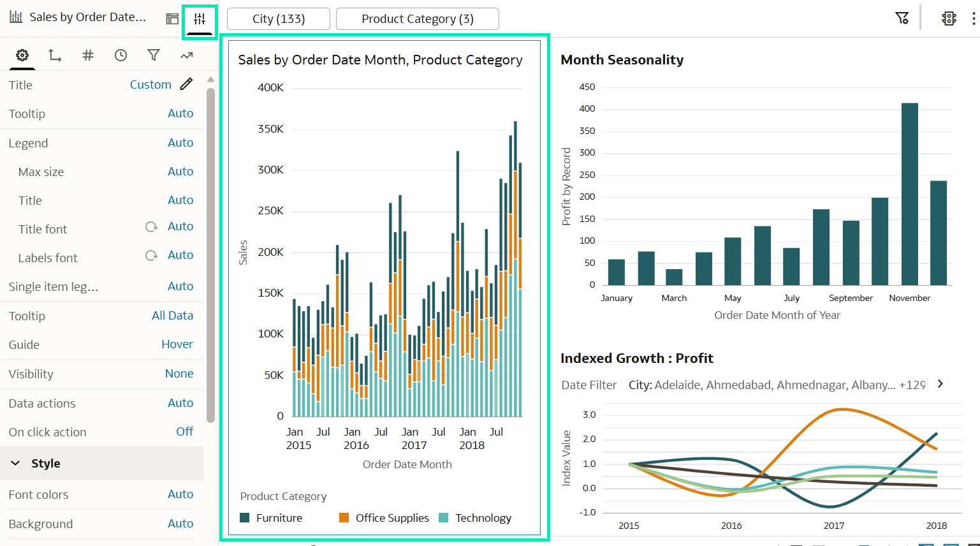Open the Grammar panel icon
This screenshot has width=980, height=546.
pos(172,18)
